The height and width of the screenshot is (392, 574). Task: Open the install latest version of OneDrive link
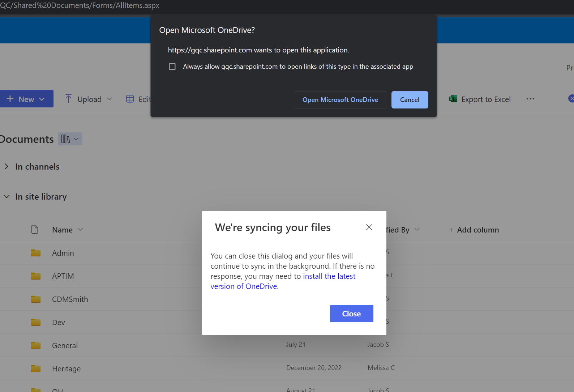[x=283, y=281]
